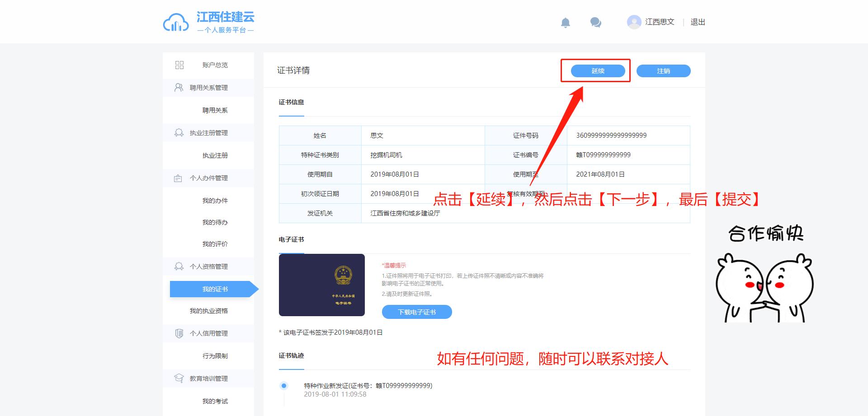Open 我的证书 in sidebar
868x416 pixels.
pos(215,289)
